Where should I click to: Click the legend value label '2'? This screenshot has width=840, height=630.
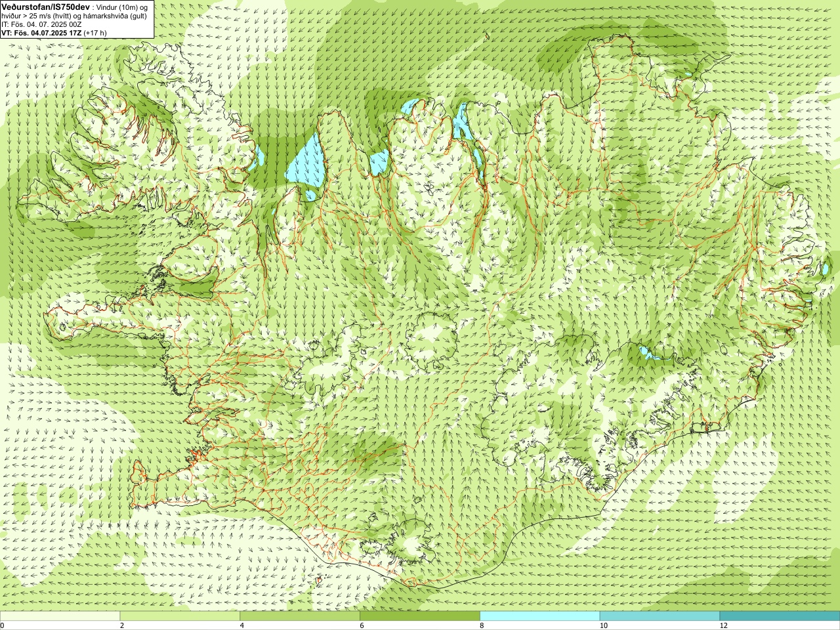(x=122, y=625)
